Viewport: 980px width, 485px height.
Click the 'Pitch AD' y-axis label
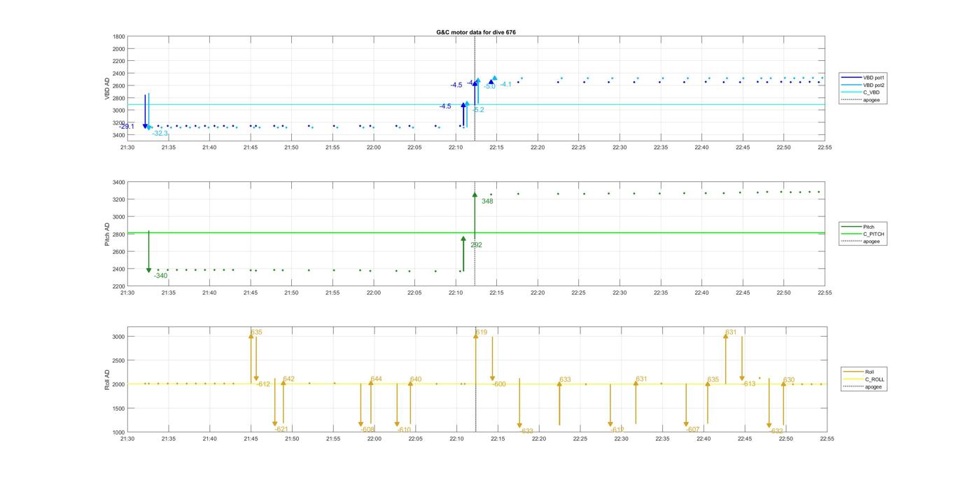(x=108, y=234)
